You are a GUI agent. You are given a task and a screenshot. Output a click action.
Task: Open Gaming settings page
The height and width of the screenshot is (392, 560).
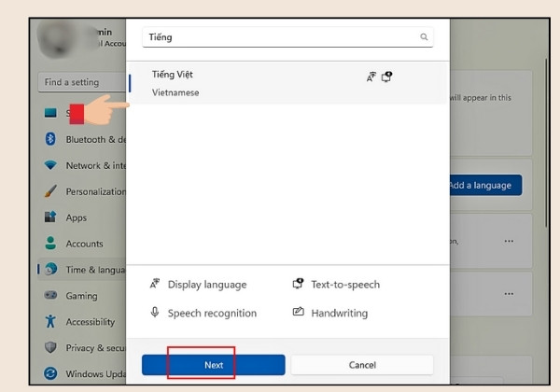[x=82, y=296]
